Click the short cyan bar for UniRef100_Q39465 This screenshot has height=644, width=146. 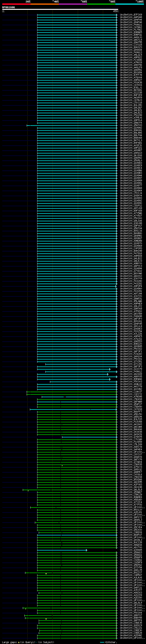click(62, 550)
